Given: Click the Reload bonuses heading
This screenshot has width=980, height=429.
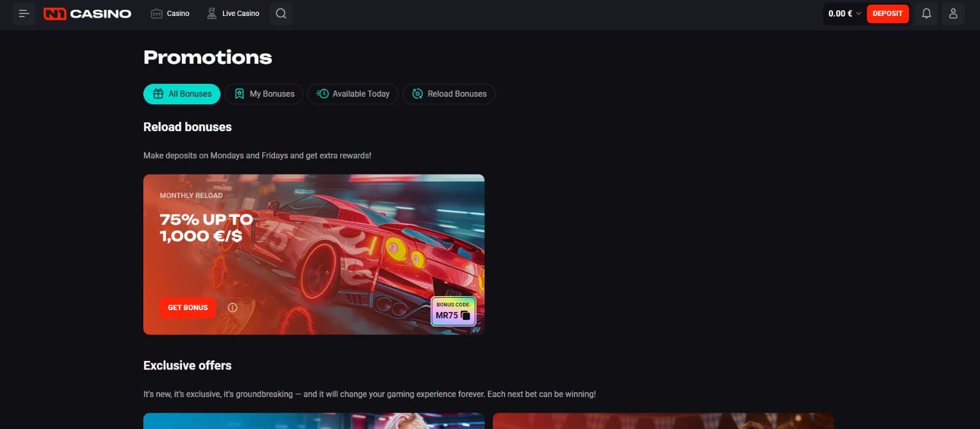Looking at the screenshot, I should [187, 127].
